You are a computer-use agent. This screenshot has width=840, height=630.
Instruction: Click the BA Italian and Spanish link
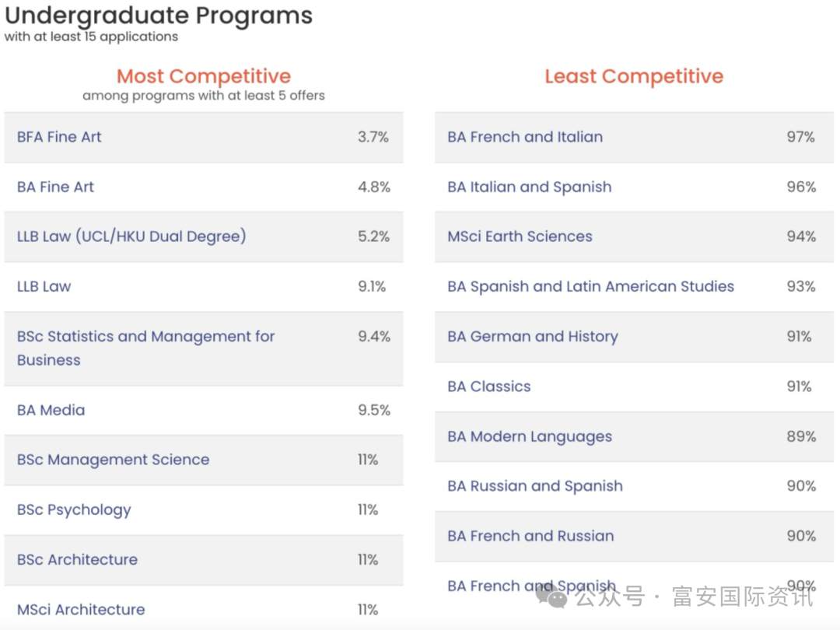(530, 187)
